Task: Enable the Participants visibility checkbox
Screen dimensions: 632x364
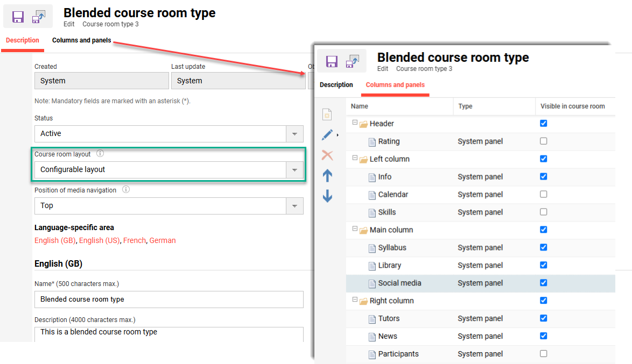Action: click(543, 354)
